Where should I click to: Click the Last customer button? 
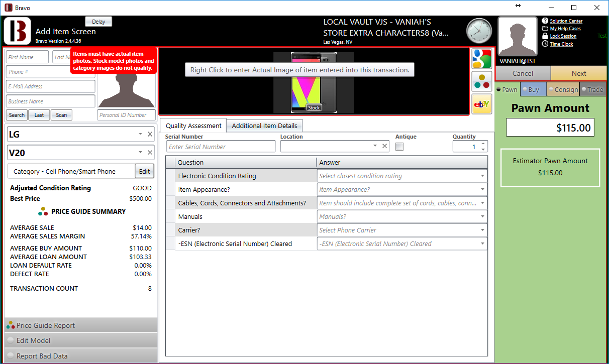[39, 115]
